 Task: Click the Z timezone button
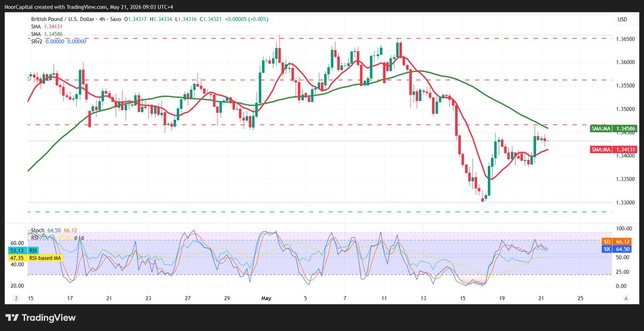tap(17, 298)
